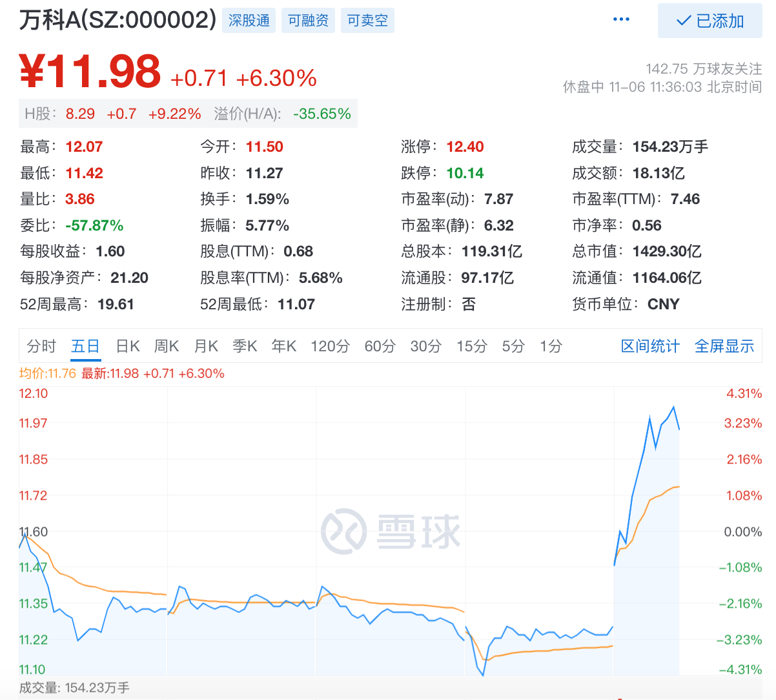Open 区间统计 range statistics

(650, 346)
